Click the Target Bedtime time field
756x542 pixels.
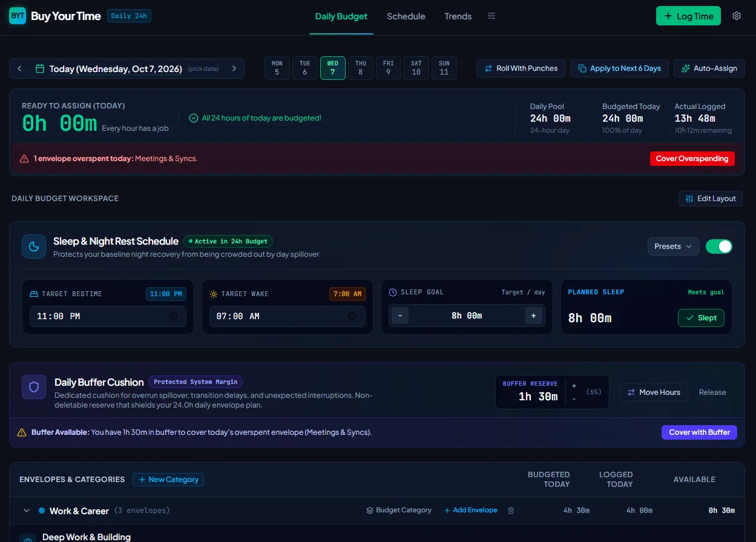tap(108, 316)
